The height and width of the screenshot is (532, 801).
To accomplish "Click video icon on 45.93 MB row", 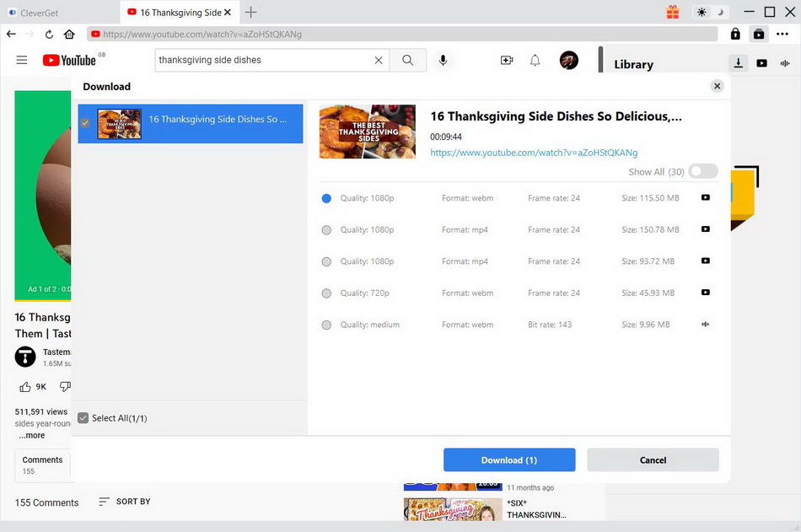I will 706,293.
